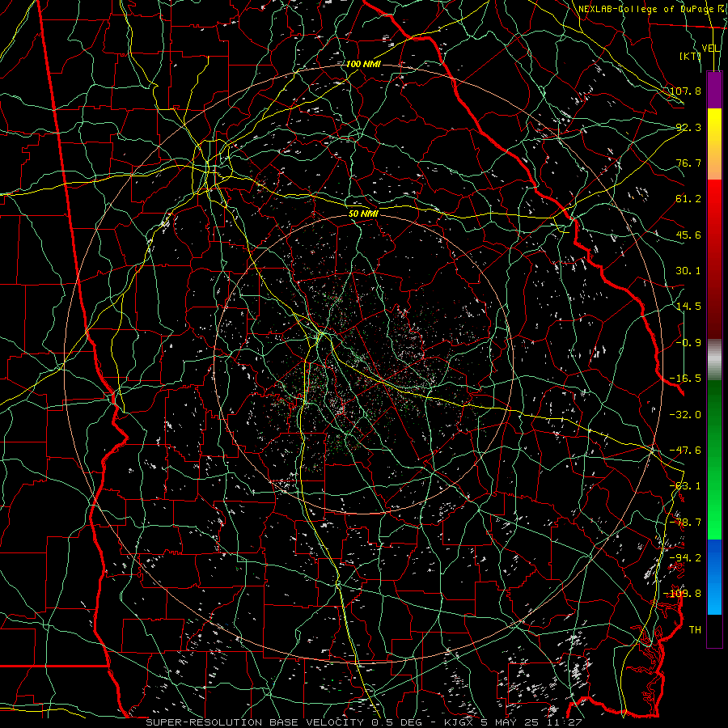
Task: Select the 92.3 velocity scale value
Action: [688, 127]
